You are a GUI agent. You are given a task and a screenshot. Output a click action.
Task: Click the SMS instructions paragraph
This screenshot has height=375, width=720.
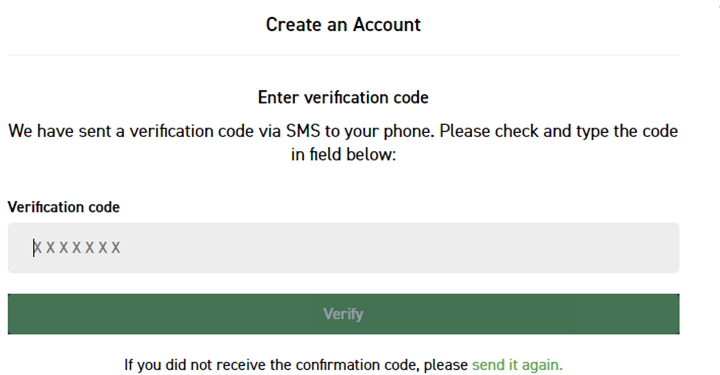click(x=343, y=143)
